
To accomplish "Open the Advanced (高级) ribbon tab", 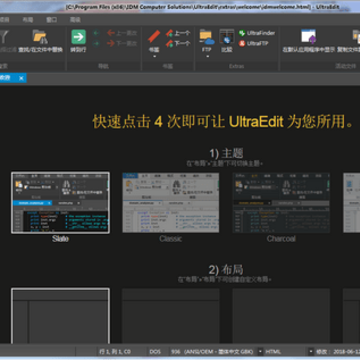I will click(75, 20).
